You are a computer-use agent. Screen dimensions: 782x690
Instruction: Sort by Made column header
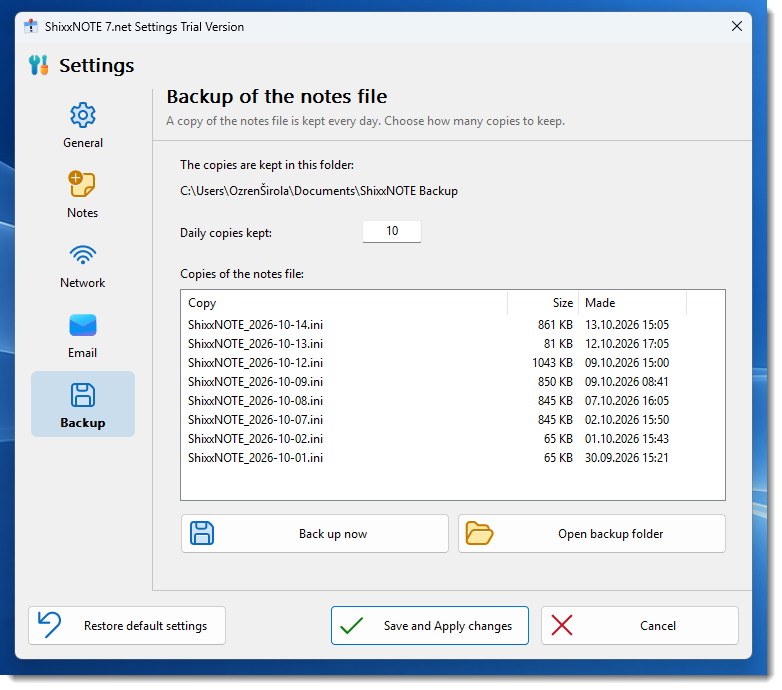(632, 303)
